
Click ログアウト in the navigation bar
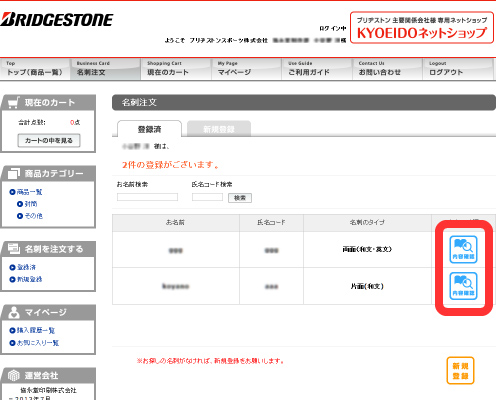coord(457,69)
